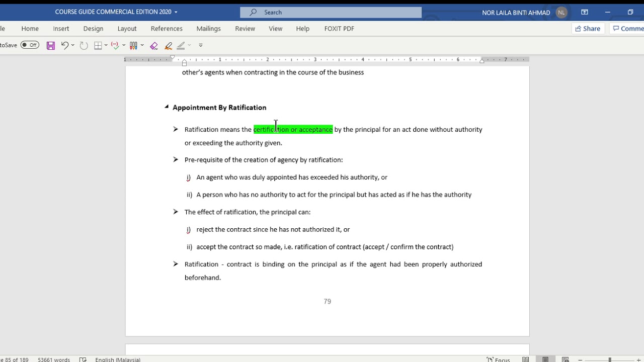Click the English (Malaysia) language indicator
The height and width of the screenshot is (362, 644).
[118, 359]
